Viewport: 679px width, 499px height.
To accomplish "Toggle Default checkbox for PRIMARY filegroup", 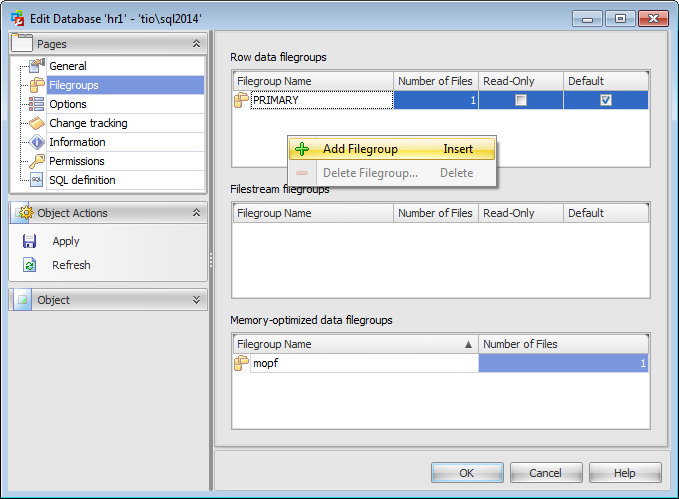I will [605, 100].
